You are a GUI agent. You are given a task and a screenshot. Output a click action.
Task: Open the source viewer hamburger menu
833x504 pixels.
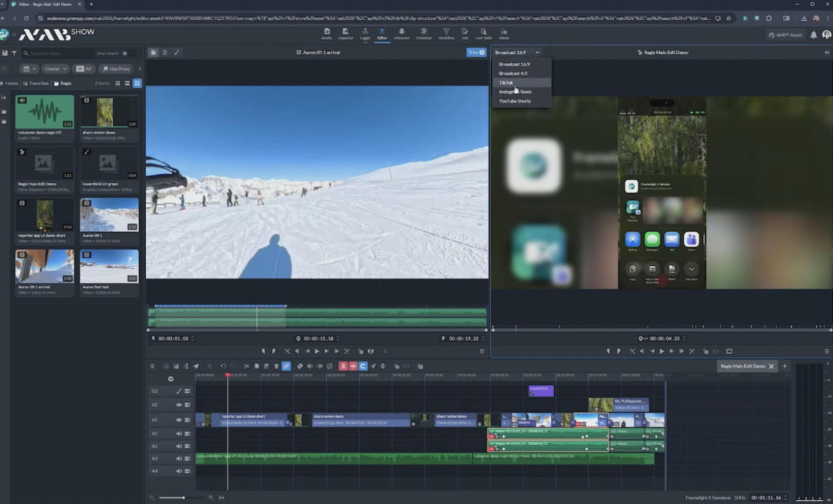coord(482,351)
